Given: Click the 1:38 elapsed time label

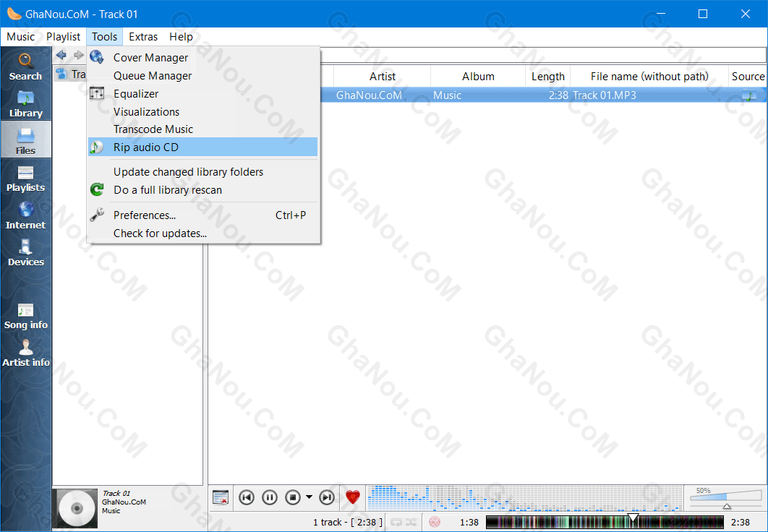Looking at the screenshot, I should coord(469,522).
